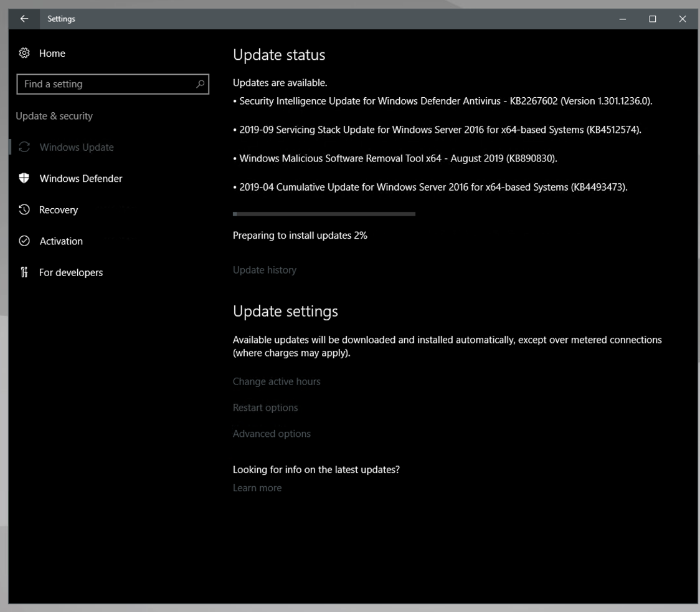Open Change active hours link
700x612 pixels.
[x=277, y=381]
